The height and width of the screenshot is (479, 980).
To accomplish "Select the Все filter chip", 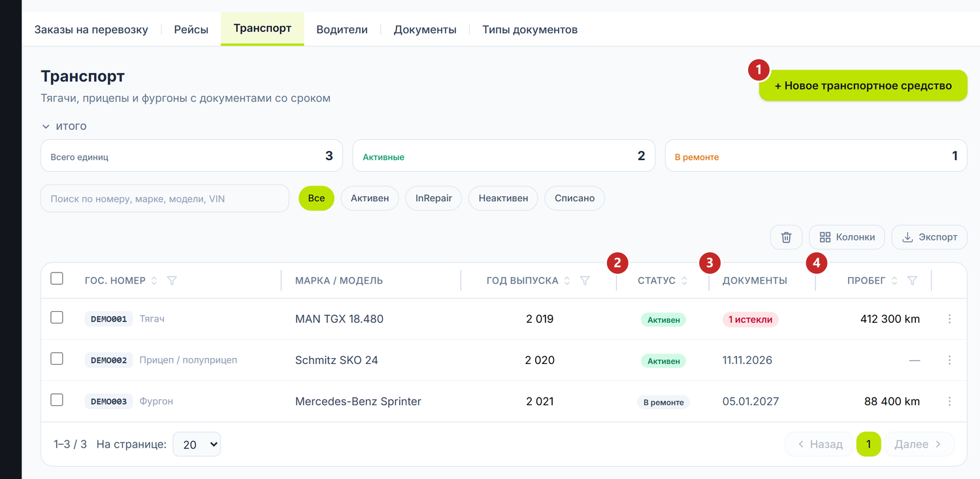I will tap(316, 198).
